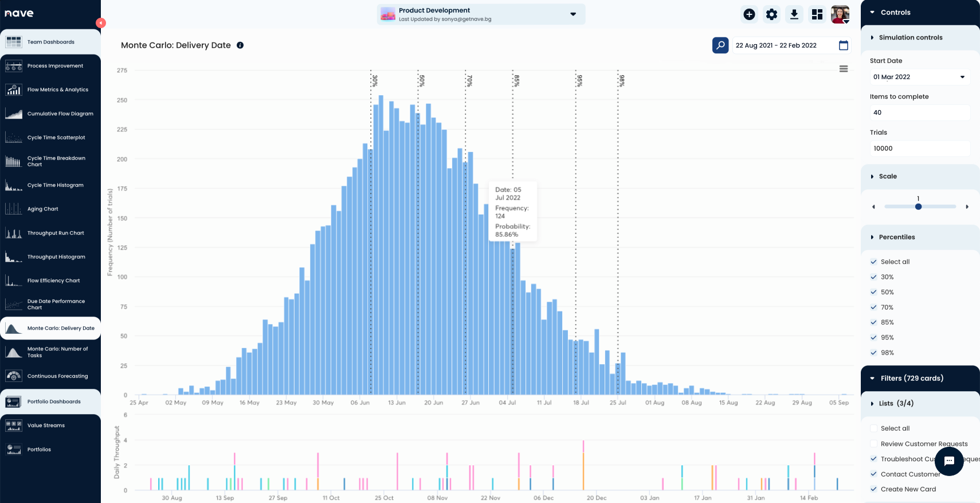Open Product Development dashboard dropdown
Viewport: 980px width, 503px height.
481,14
